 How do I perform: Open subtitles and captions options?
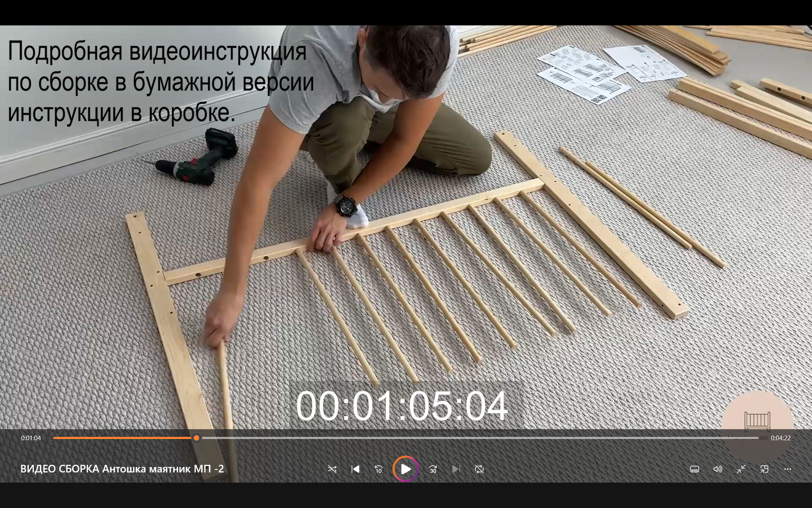pyautogui.click(x=694, y=469)
